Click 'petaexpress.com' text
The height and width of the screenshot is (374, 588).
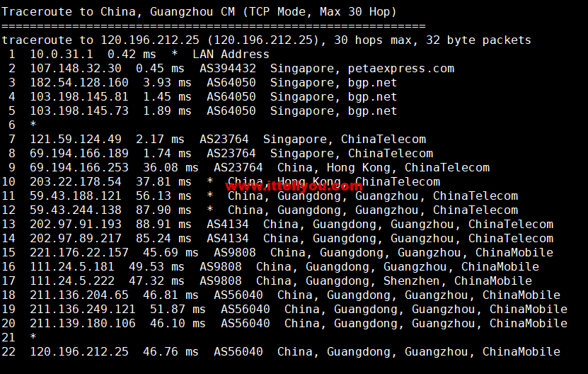401,69
